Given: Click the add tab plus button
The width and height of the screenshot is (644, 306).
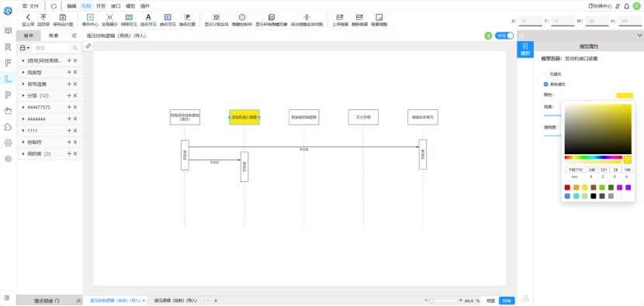Looking at the screenshot, I should 216,301.
